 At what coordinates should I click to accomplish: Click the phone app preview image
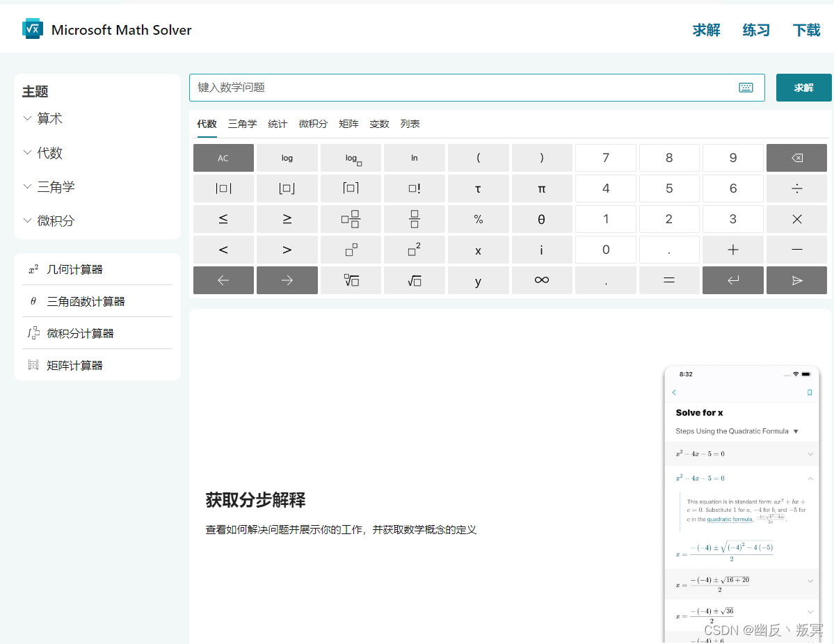pos(741,504)
